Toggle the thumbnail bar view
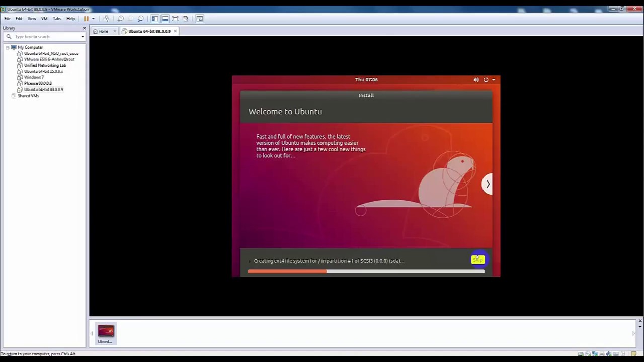 tap(165, 19)
